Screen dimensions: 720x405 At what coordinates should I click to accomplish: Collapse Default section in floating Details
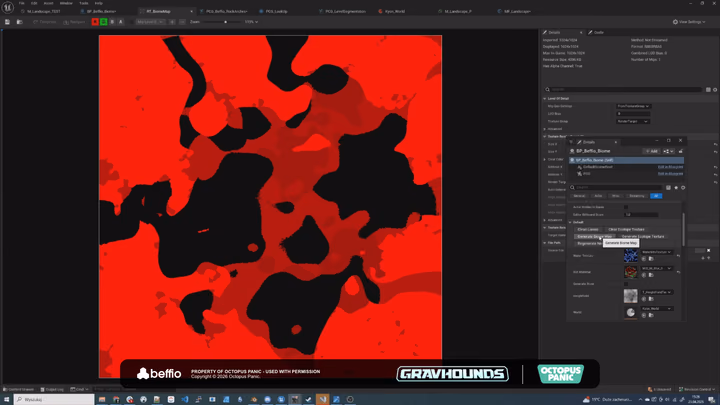pos(570,222)
